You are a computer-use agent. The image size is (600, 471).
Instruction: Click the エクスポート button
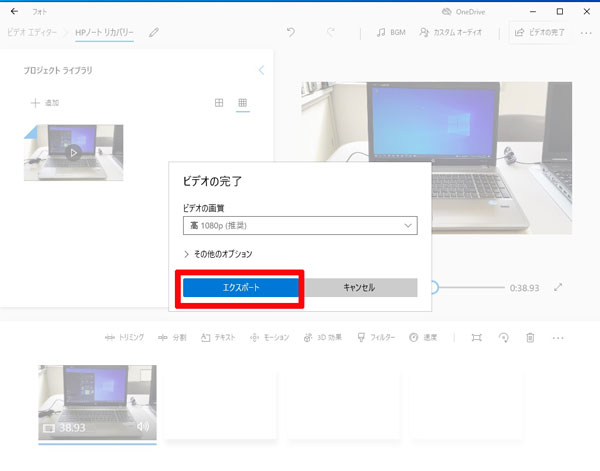(x=241, y=287)
